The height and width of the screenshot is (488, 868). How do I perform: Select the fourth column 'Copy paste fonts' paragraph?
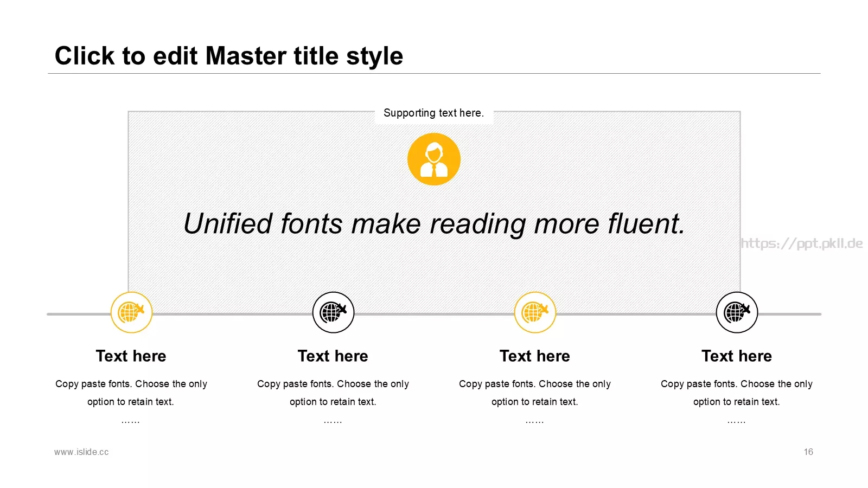coord(737,401)
